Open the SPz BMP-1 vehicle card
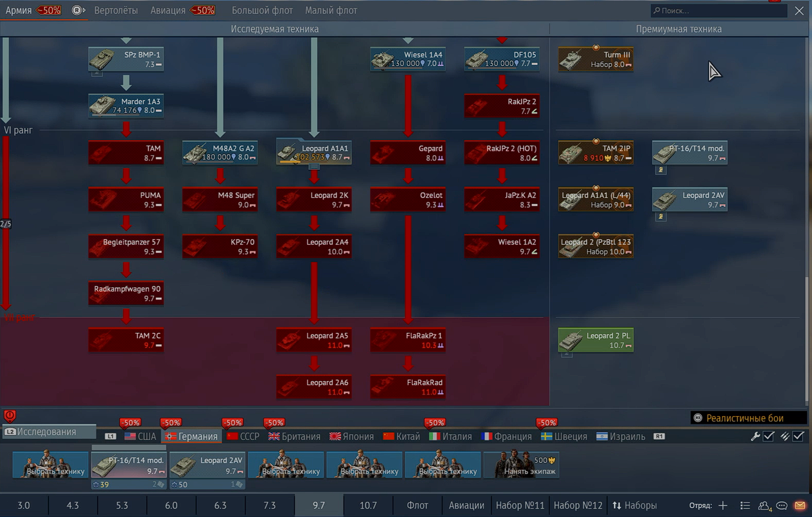Viewport: 812px width, 517px height. click(x=126, y=59)
